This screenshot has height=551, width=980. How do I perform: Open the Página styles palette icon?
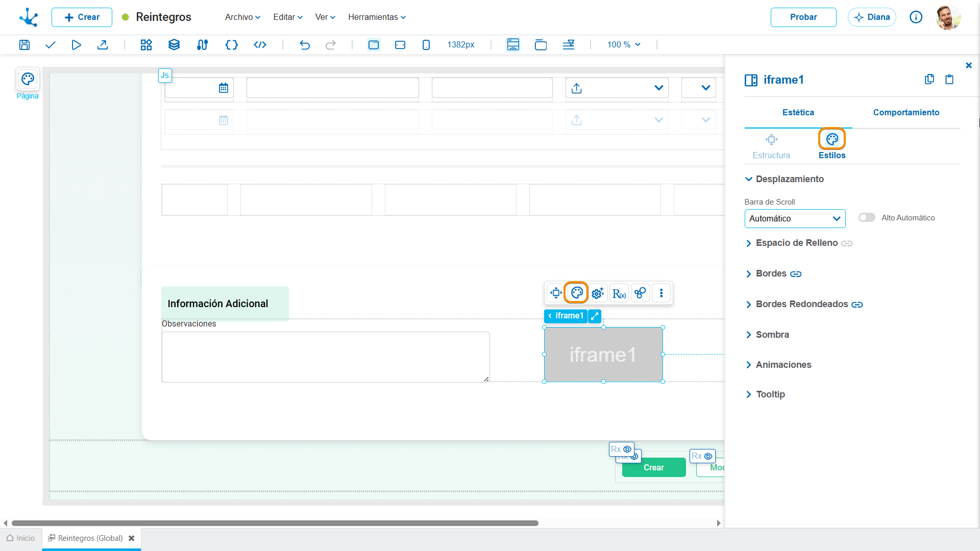(x=28, y=79)
